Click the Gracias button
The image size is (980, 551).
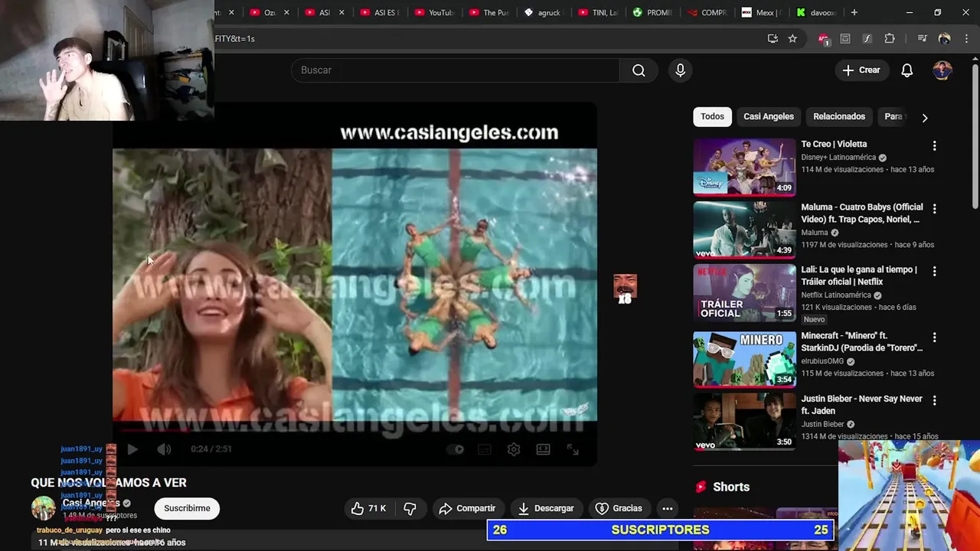619,508
